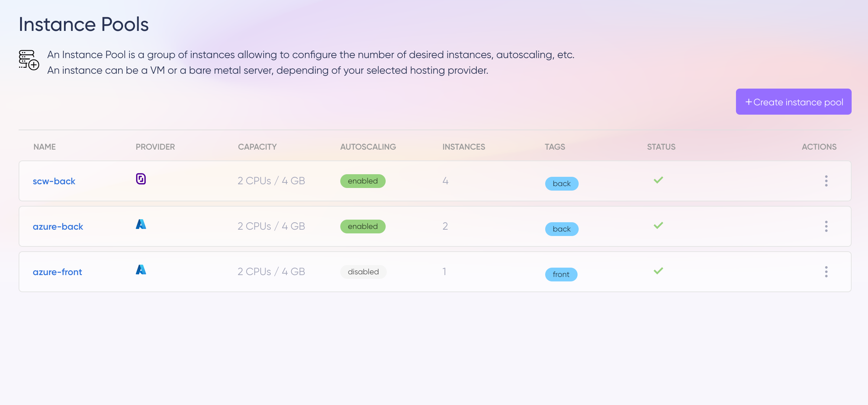Open the azure-back instance pool
This screenshot has width=868, height=405.
click(58, 227)
